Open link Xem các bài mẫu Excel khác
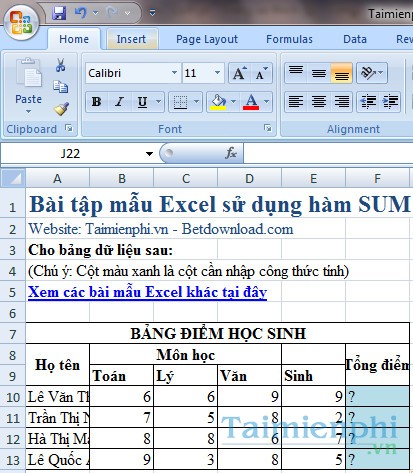This screenshot has width=413, height=473. (148, 292)
